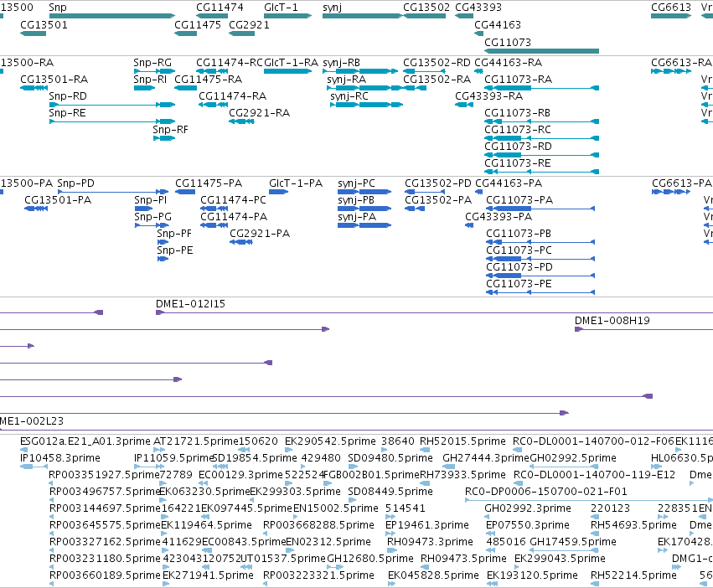Select the synj-PC protein label
Image resolution: width=713 pixels, height=588 pixels.
pyautogui.click(x=357, y=183)
